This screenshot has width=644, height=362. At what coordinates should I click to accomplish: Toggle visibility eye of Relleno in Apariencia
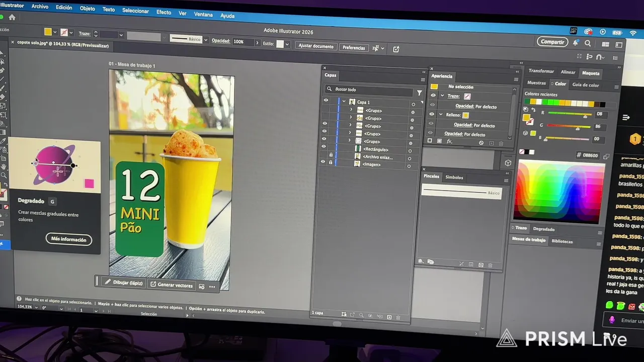point(431,114)
